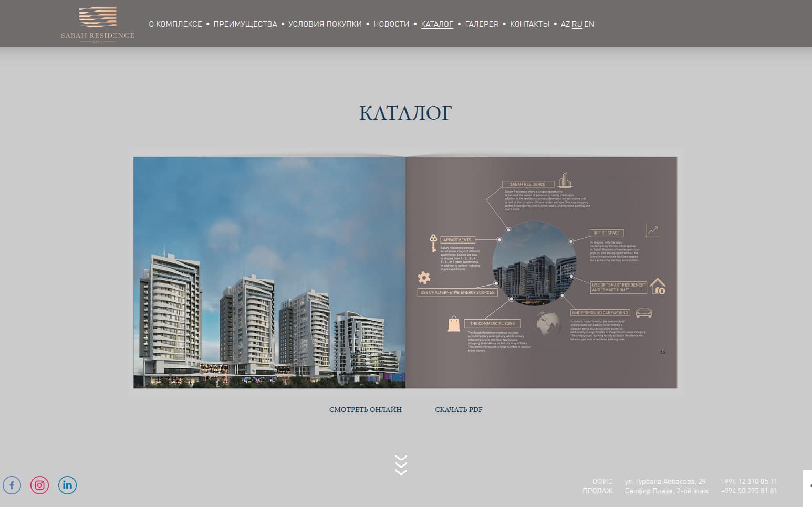Click the text Сапфир Плаза, 2-ой этаж
The width and height of the screenshot is (812, 507).
[x=667, y=491]
